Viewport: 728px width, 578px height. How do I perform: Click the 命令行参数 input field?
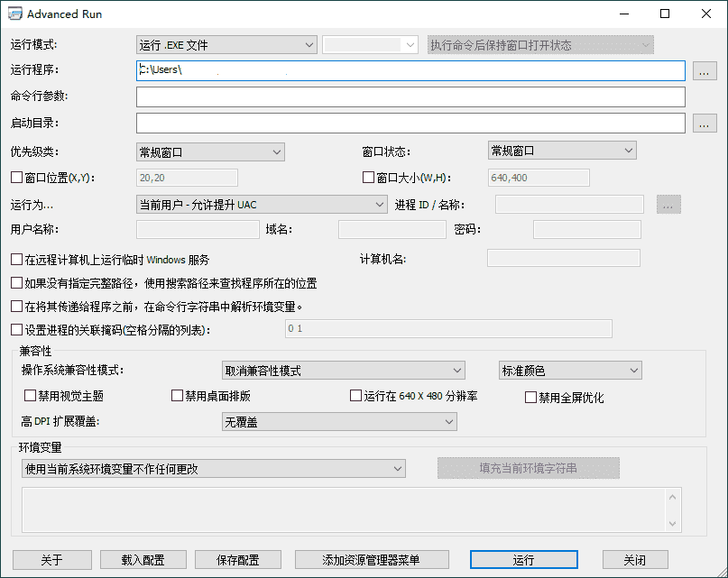click(x=410, y=96)
